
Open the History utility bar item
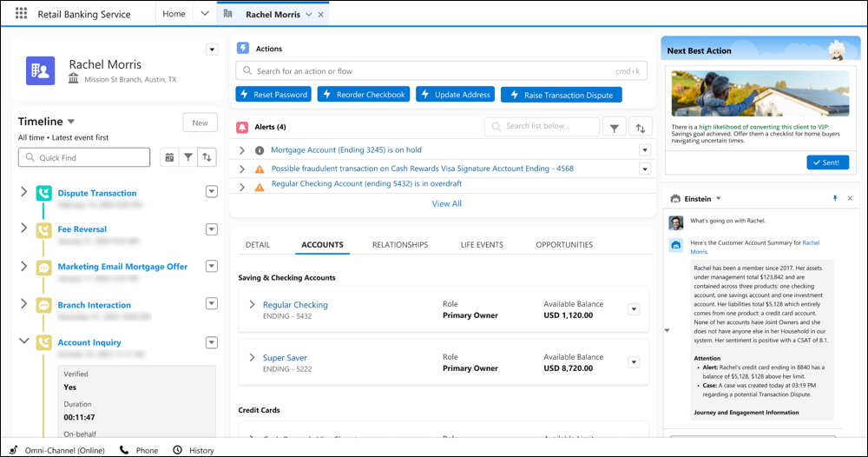194,450
